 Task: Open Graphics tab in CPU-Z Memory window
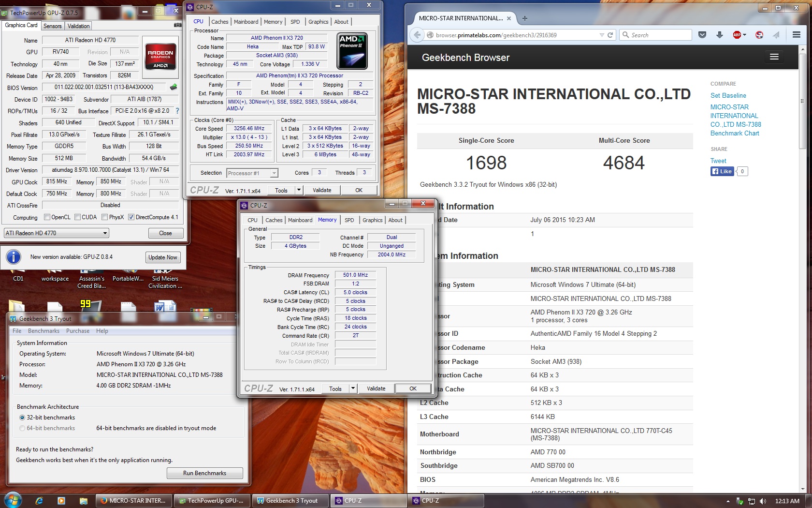point(372,220)
